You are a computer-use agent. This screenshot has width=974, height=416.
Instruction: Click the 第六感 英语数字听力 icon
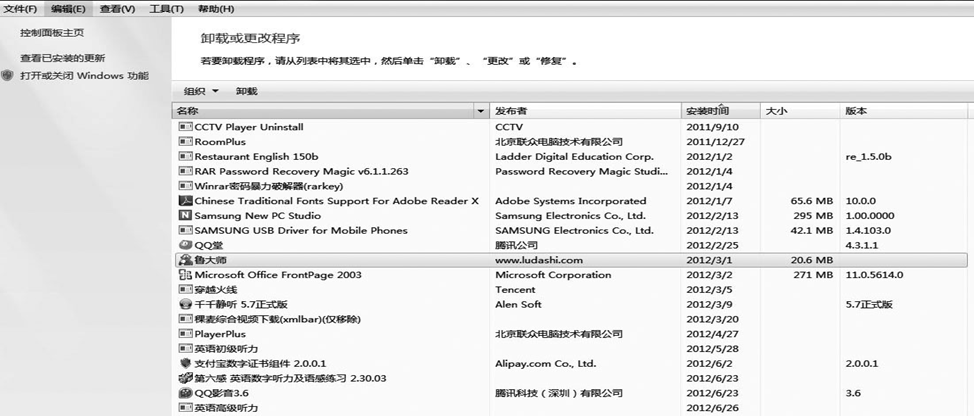(x=185, y=378)
